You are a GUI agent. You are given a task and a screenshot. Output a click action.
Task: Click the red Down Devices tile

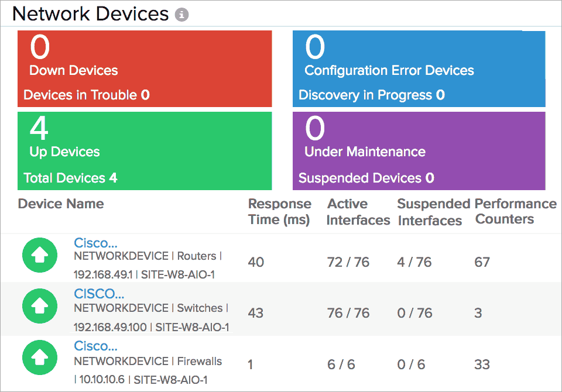point(144,68)
